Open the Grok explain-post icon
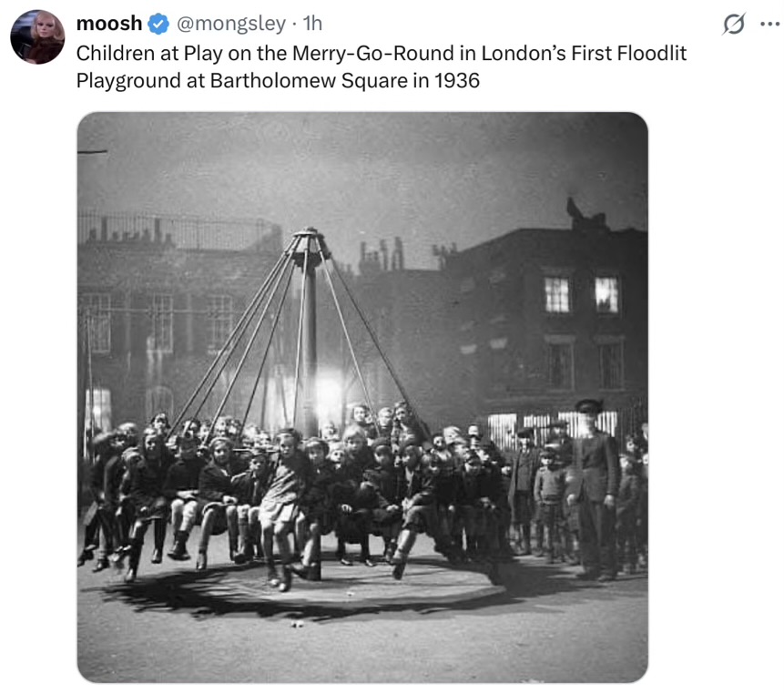This screenshot has width=784, height=694. (x=734, y=24)
